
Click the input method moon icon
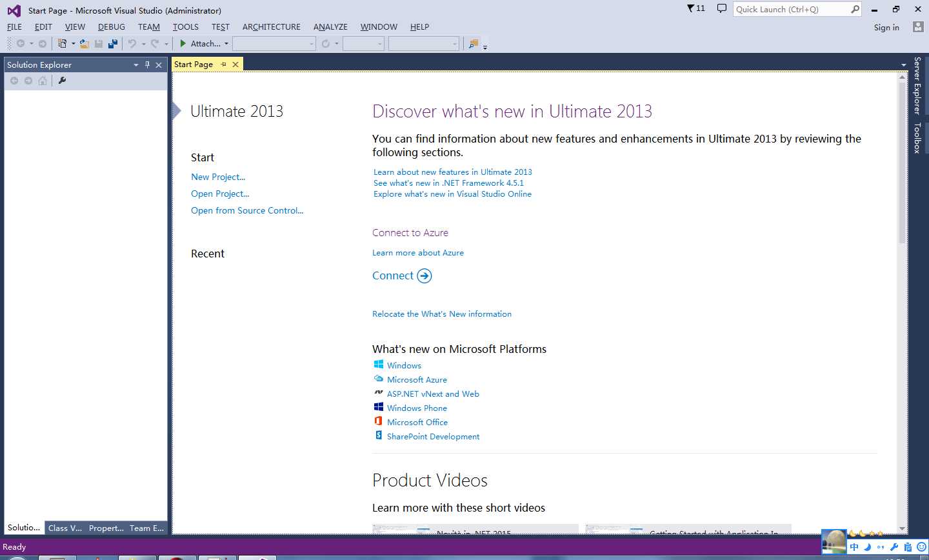(868, 547)
